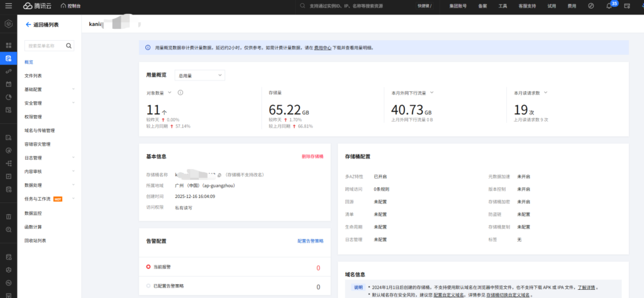Open the hierarchy tree icon in the left rail
644x298 pixels.
point(8,163)
